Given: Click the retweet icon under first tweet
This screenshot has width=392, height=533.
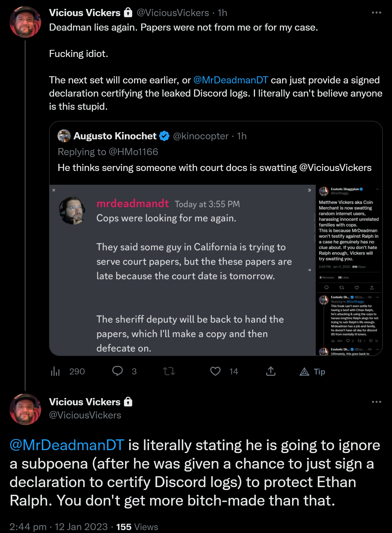Looking at the screenshot, I should click(169, 371).
